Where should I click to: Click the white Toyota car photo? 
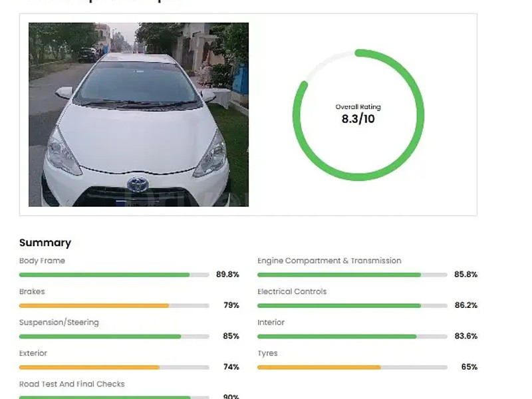(x=138, y=114)
